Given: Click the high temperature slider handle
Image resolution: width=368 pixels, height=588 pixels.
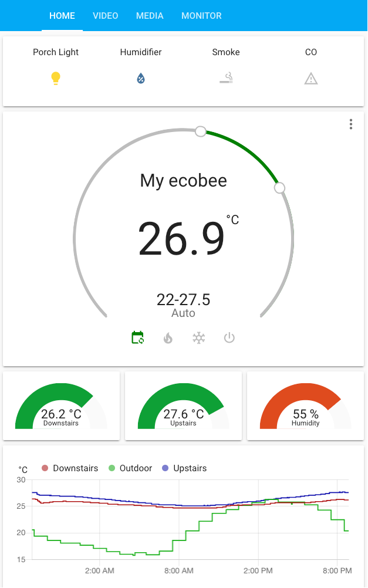Looking at the screenshot, I should click(280, 188).
